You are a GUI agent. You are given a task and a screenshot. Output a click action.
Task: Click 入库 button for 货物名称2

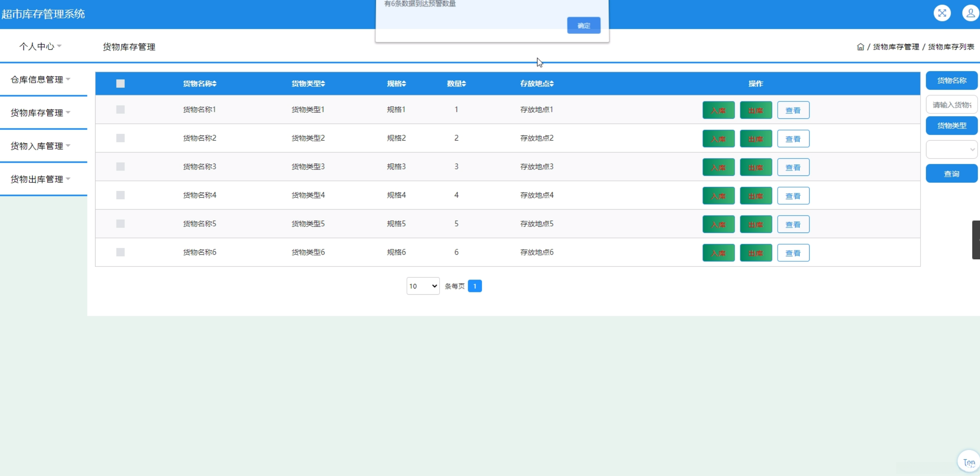coord(718,139)
